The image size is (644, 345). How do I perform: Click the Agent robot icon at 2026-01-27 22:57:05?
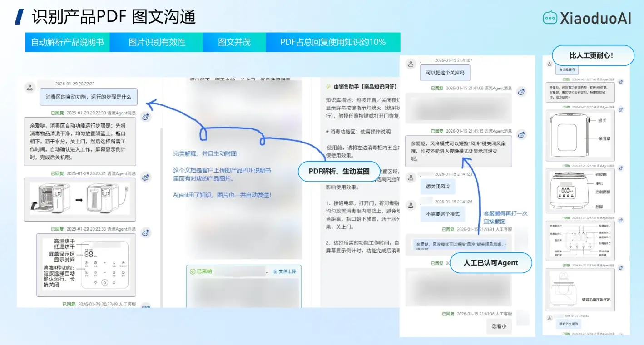click(x=621, y=168)
